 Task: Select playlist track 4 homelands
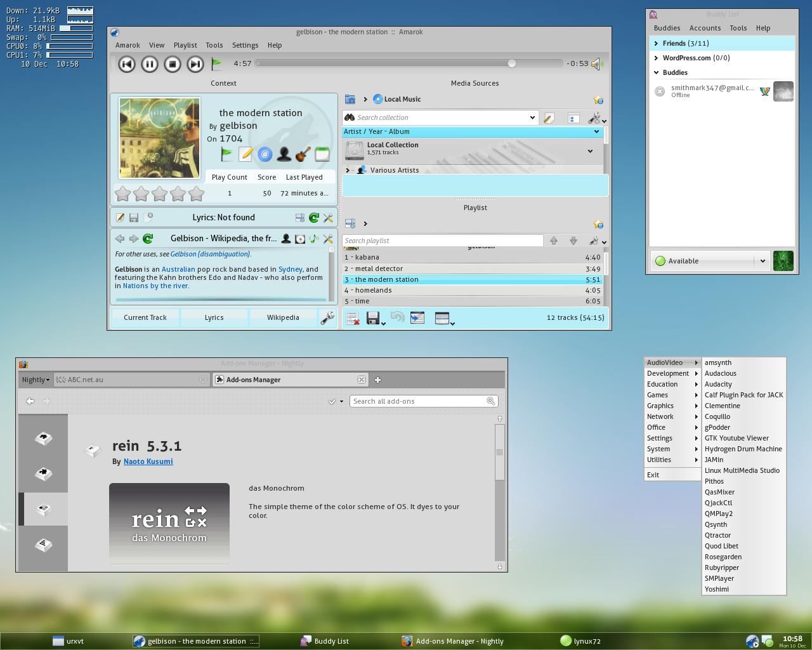pos(472,290)
